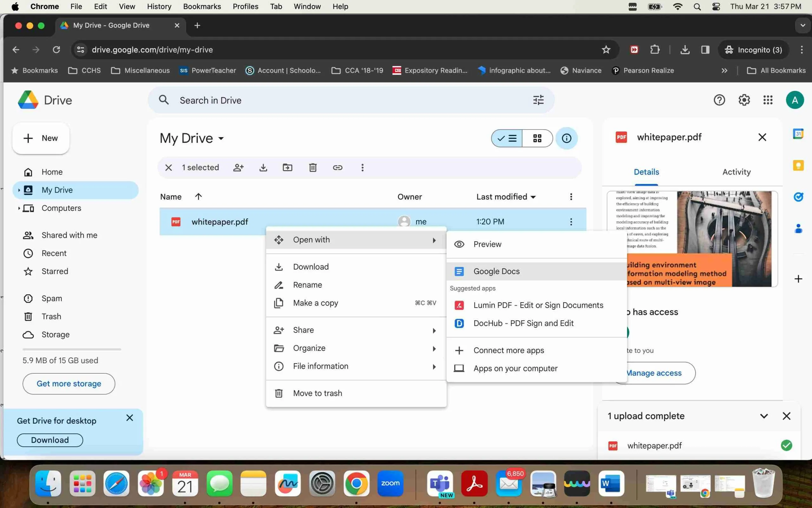The width and height of the screenshot is (812, 508).
Task: Expand the Share submenu
Action: tap(356, 330)
